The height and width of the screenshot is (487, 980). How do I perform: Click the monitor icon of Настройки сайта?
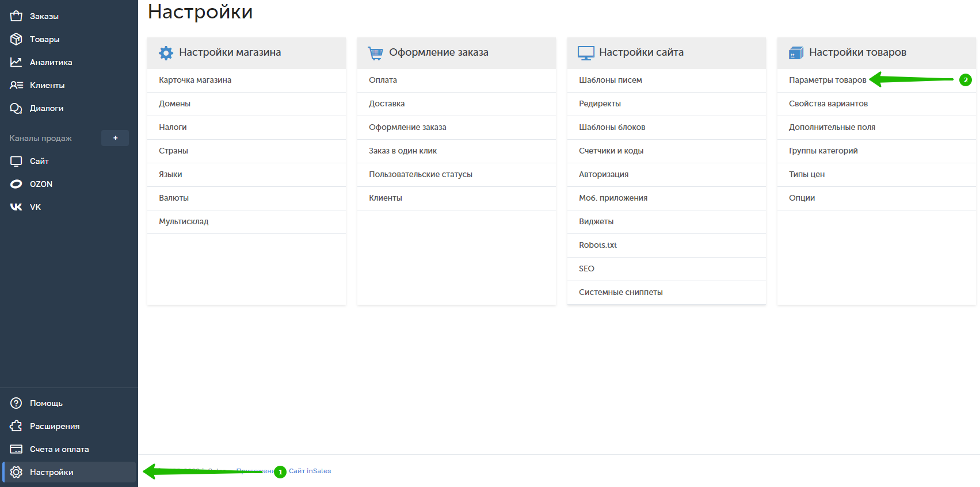click(x=586, y=53)
